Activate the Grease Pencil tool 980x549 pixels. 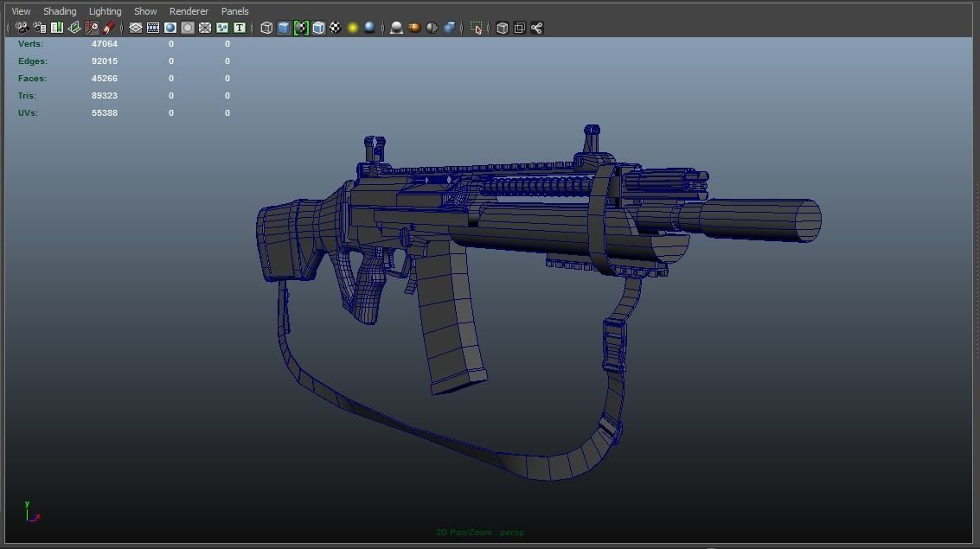[109, 28]
